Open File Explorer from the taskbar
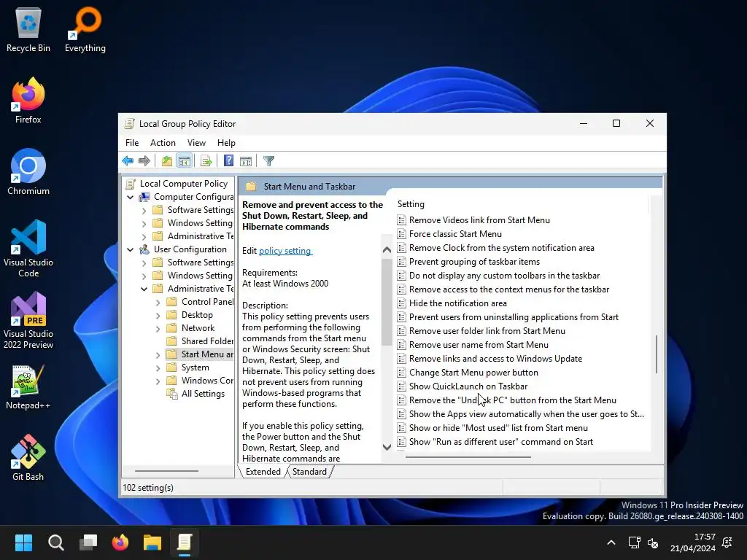The image size is (747, 560). [x=152, y=542]
